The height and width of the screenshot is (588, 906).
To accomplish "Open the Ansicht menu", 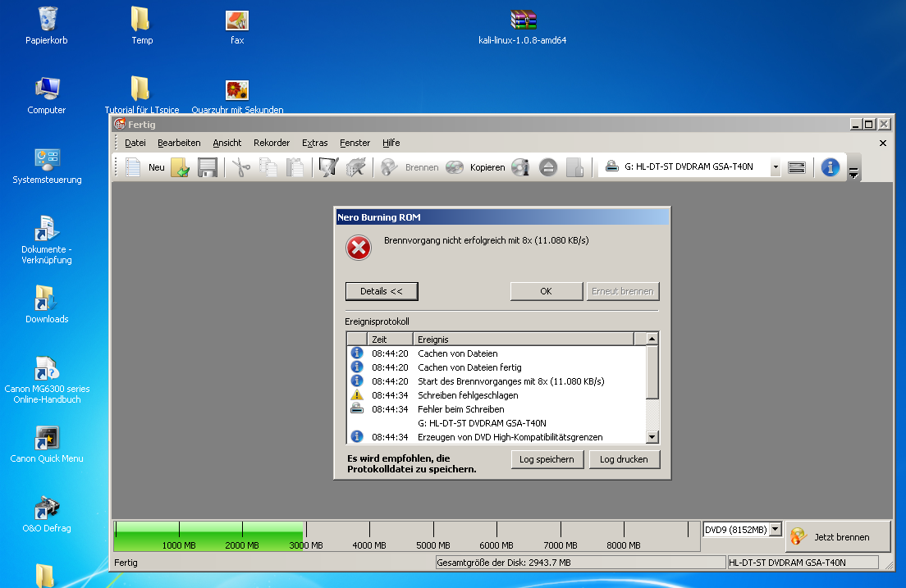I will [227, 143].
